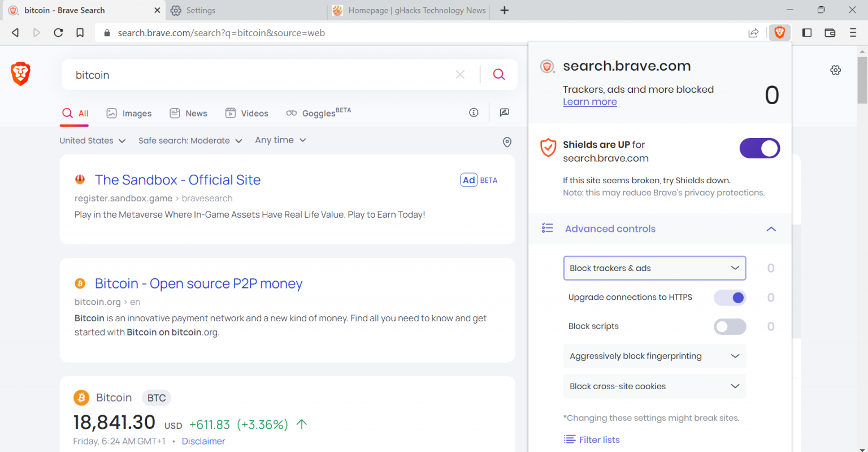The height and width of the screenshot is (452, 868).
Task: Enable Block scripts
Action: pyautogui.click(x=730, y=326)
